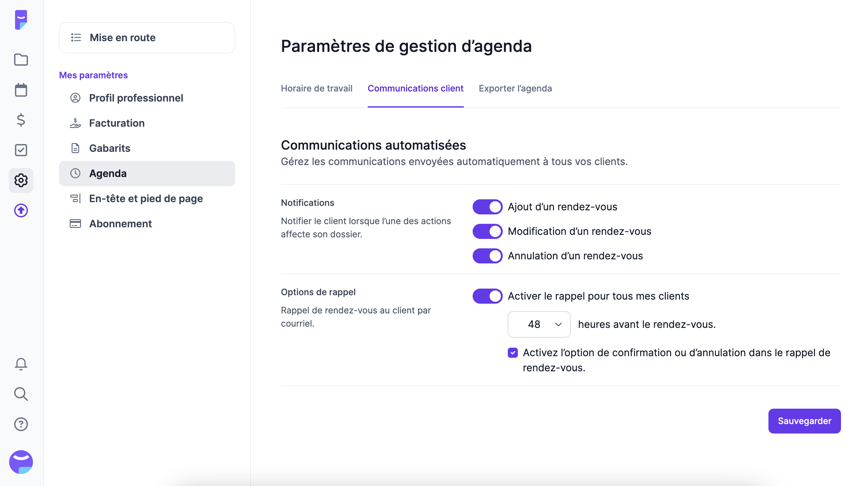The image size is (868, 486).
Task: Open the notifications bell icon
Action: point(21,364)
